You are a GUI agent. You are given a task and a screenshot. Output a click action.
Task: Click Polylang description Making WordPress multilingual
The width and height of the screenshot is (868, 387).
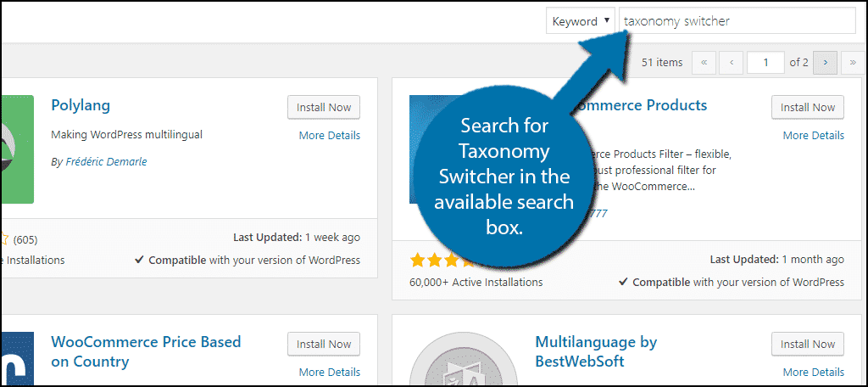(127, 135)
